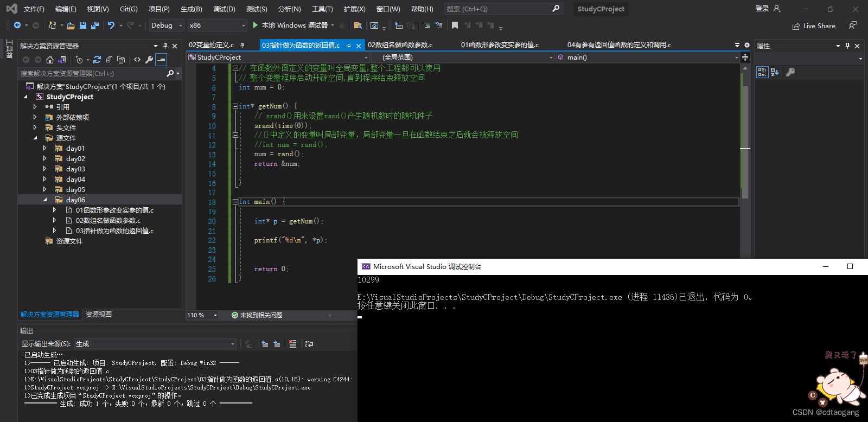Open the Debug configuration dropdown
Image resolution: width=868 pixels, height=422 pixels.
(167, 25)
